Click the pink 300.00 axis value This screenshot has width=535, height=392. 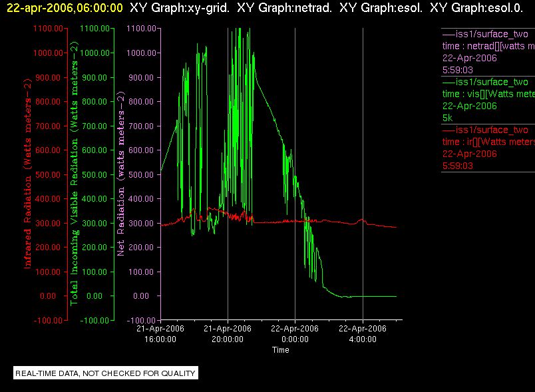[x=141, y=224]
